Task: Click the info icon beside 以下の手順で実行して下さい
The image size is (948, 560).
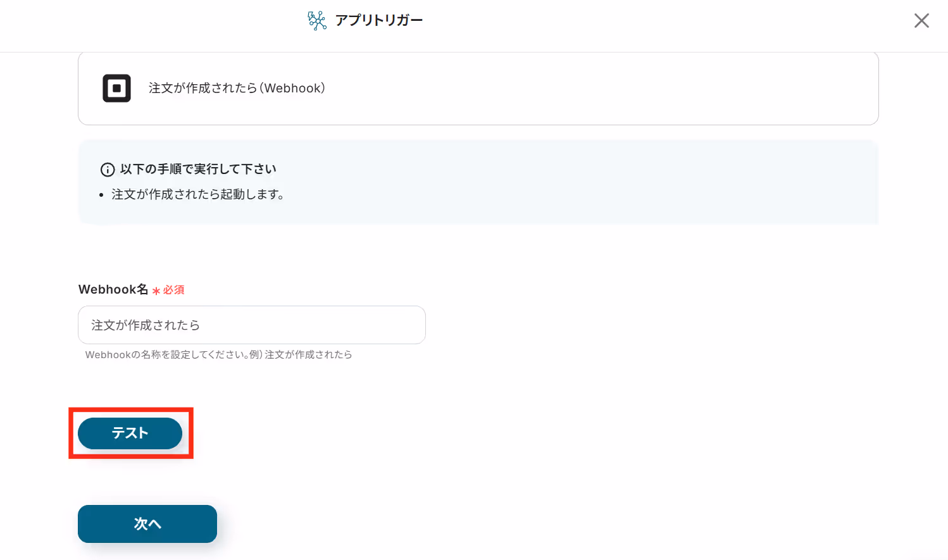Action: click(x=108, y=170)
